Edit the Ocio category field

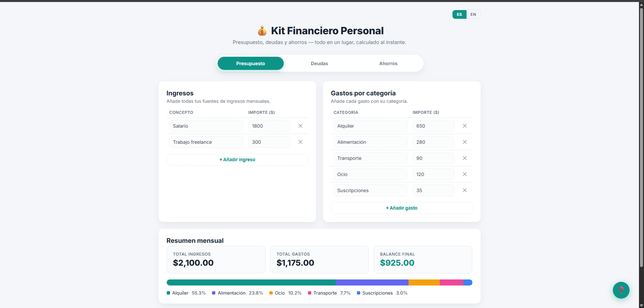tap(370, 174)
